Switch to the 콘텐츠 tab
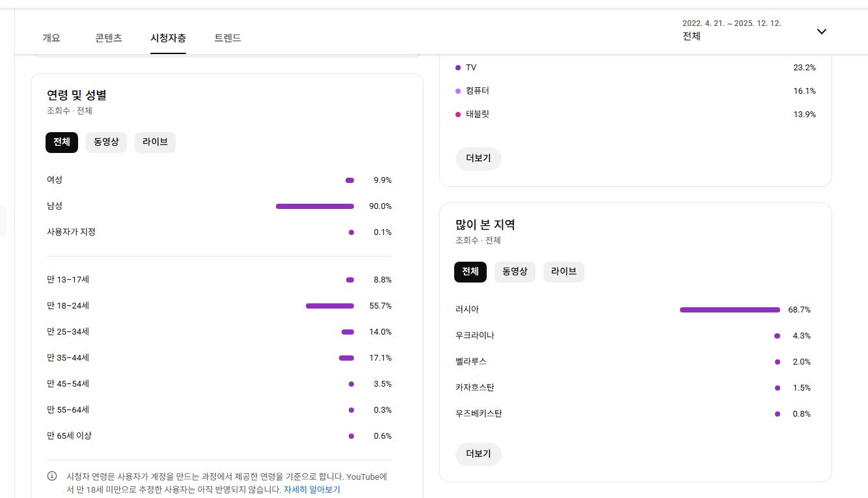This screenshot has height=498, width=868. pyautogui.click(x=109, y=38)
